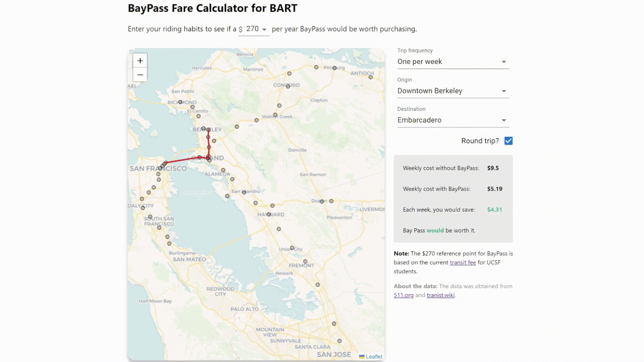Uncheck the Round trip checkbox
Screen dimensions: 644x362
pyautogui.click(x=508, y=141)
